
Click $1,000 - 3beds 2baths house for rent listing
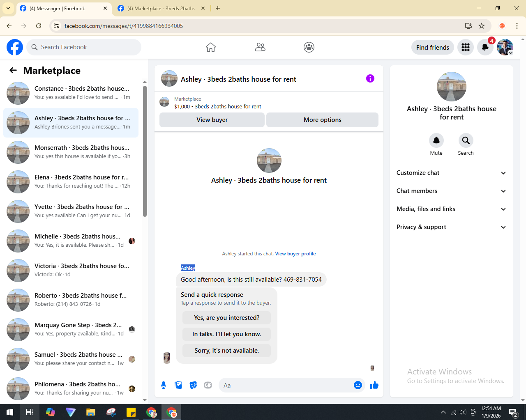(x=218, y=106)
